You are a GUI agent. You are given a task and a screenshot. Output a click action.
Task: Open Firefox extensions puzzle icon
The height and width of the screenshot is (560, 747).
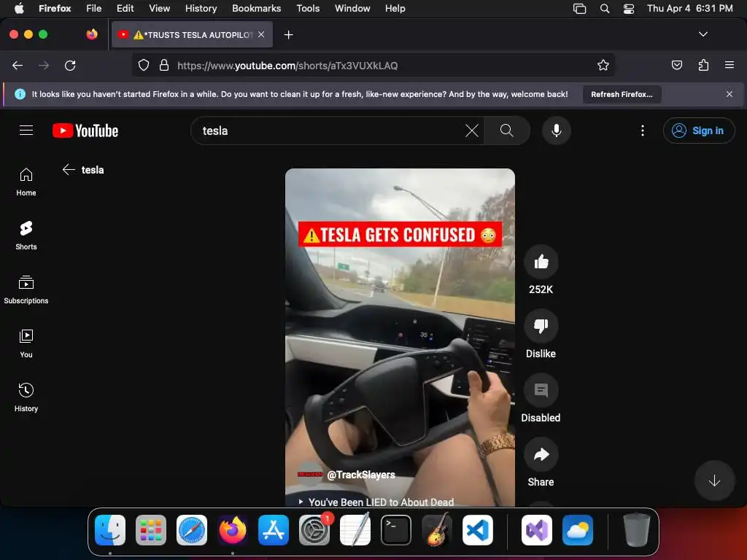pyautogui.click(x=703, y=65)
